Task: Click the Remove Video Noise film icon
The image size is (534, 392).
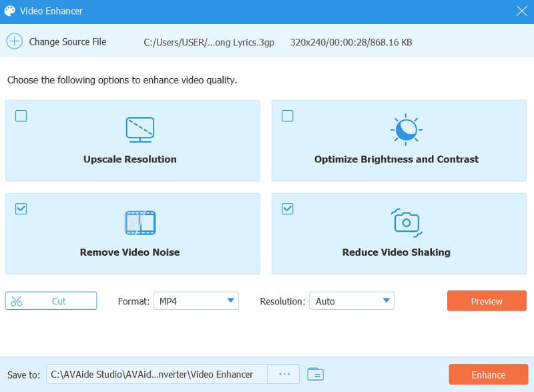Action: click(x=140, y=223)
